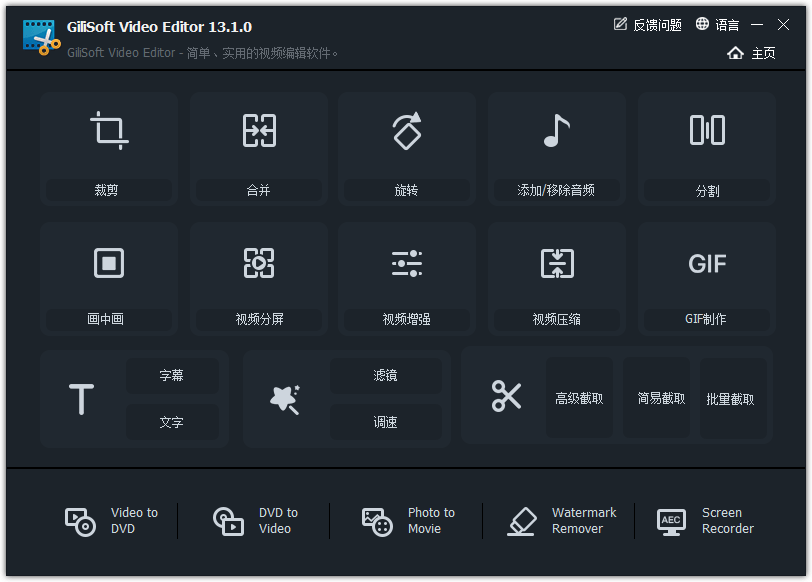Click the Subtitle (字幕) button
The image size is (812, 582).
pos(172,376)
